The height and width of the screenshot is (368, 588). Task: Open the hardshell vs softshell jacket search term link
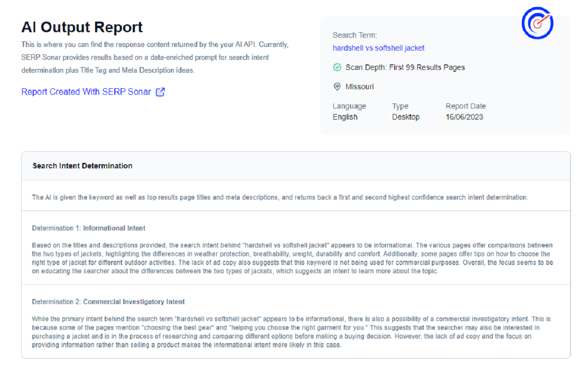coord(379,48)
